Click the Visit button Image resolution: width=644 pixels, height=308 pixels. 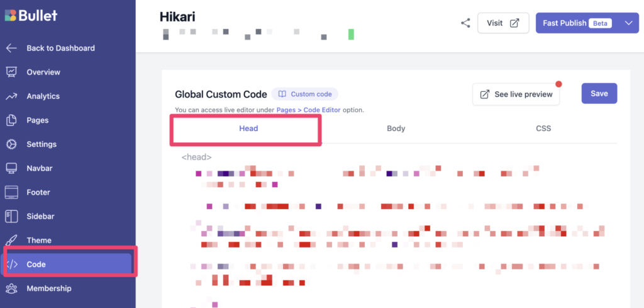503,23
